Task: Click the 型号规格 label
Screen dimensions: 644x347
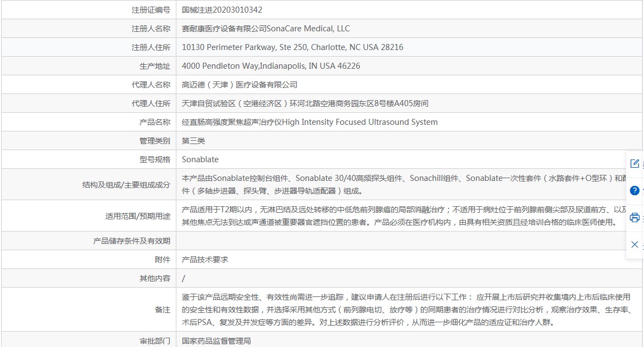Action: point(155,159)
